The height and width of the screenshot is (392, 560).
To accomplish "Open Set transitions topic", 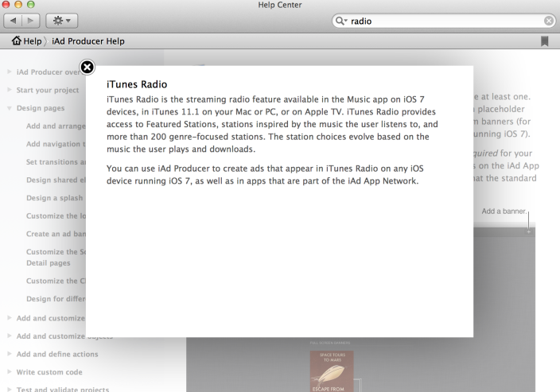I will coord(56,161).
